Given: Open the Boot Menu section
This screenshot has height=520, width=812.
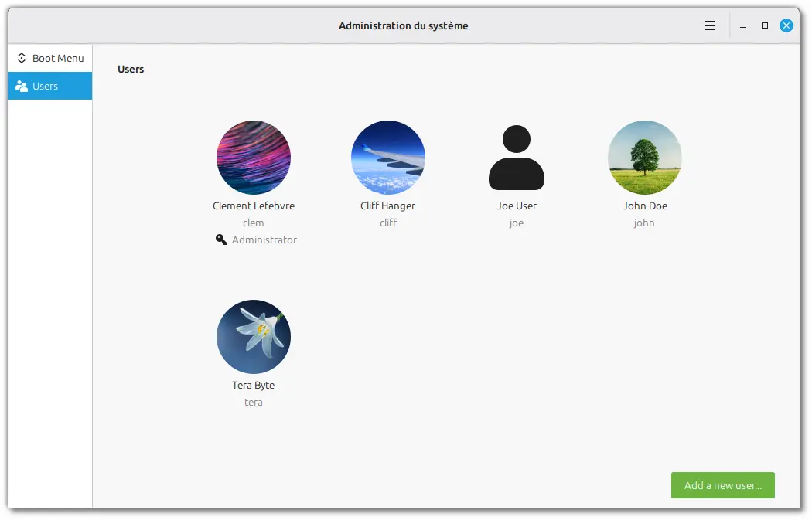Looking at the screenshot, I should [x=49, y=58].
